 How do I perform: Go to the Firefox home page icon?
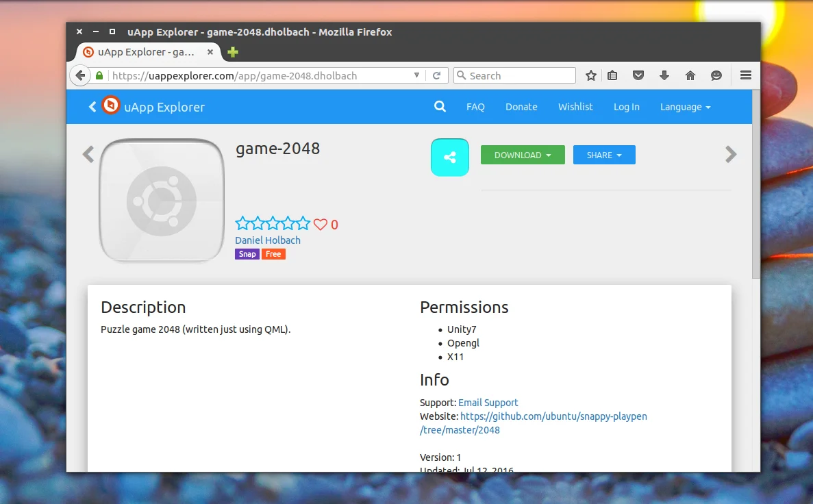tap(690, 76)
